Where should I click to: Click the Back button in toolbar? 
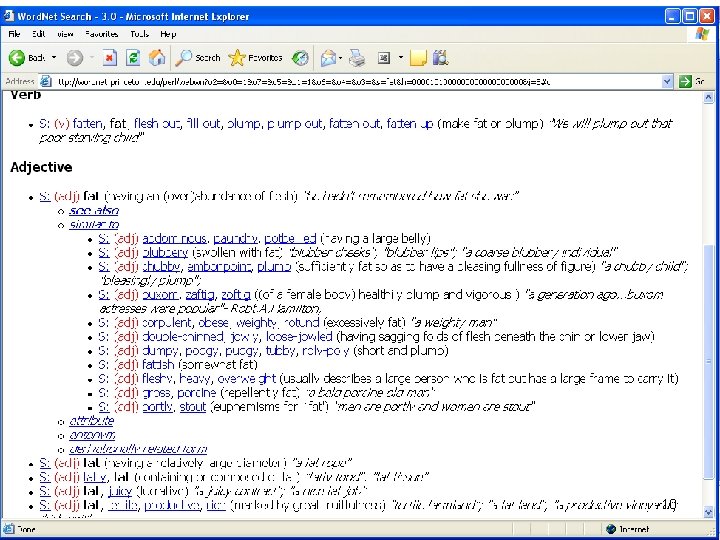tap(27, 58)
